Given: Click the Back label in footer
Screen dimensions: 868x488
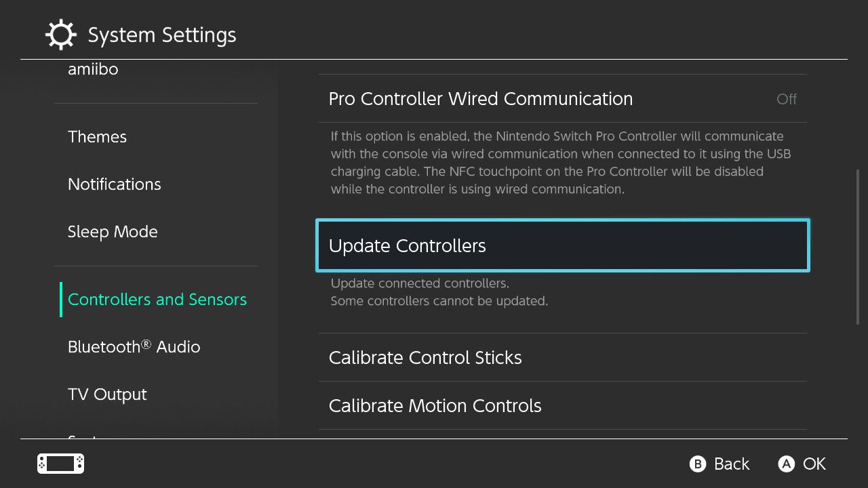Looking at the screenshot, I should [x=731, y=464].
